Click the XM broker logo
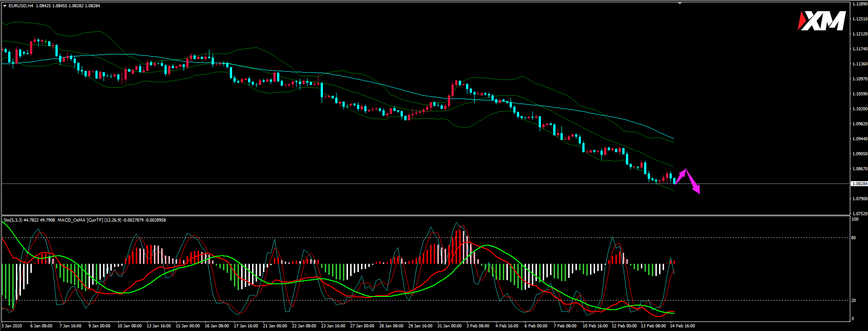 [821, 21]
